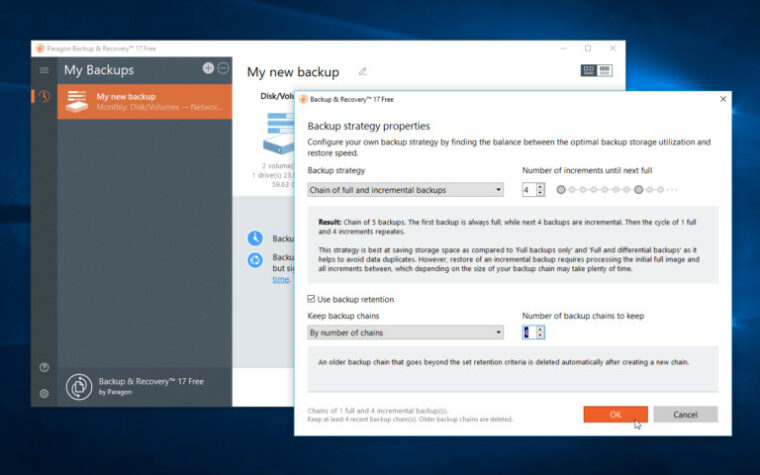The height and width of the screenshot is (475, 760).
Task: Decrease number of backup chains to keep
Action: (x=540, y=335)
